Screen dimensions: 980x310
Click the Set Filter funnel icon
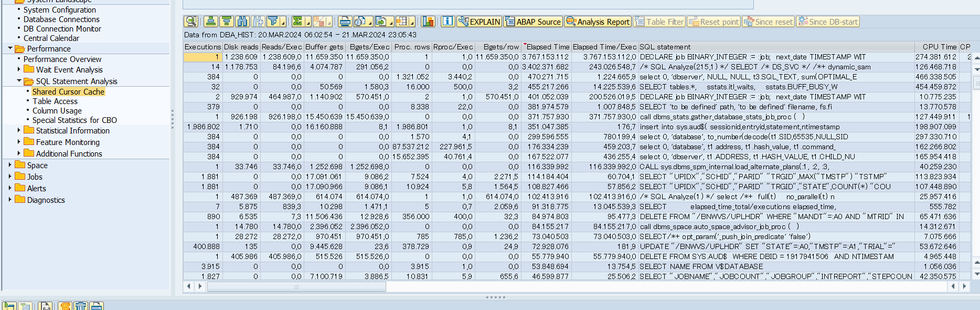(273, 22)
